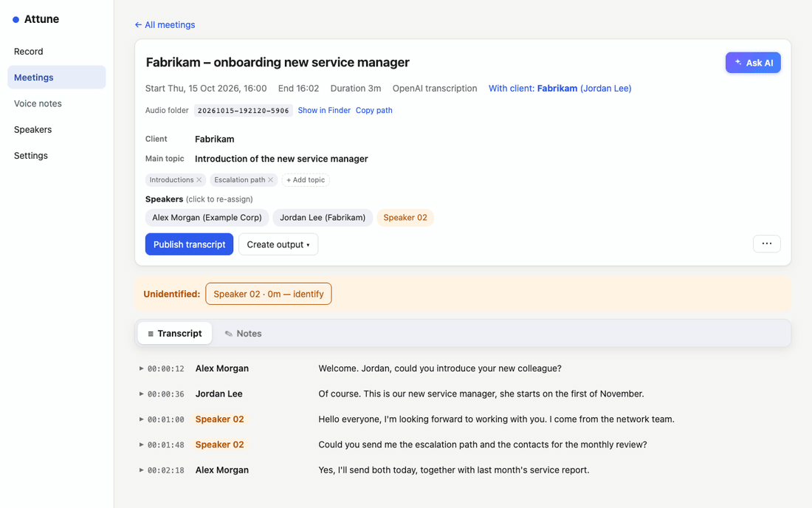The image size is (812, 508).
Task: Click the line 'Yes, I'll send both today'
Action: [x=454, y=470]
